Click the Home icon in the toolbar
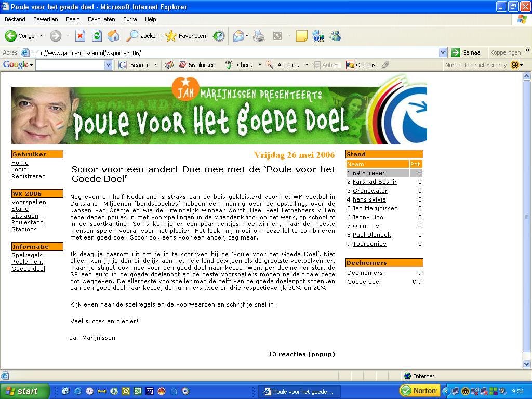Image resolution: width=532 pixels, height=399 pixels. coord(113,36)
